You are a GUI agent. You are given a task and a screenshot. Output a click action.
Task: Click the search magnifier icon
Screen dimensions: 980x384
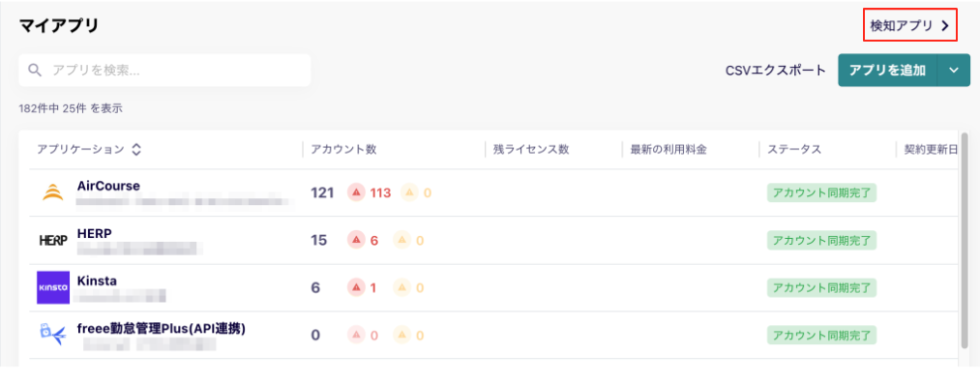point(35,70)
